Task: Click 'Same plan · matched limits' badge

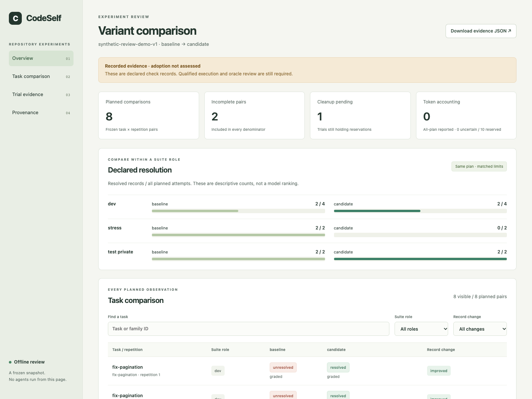Action: tap(479, 167)
